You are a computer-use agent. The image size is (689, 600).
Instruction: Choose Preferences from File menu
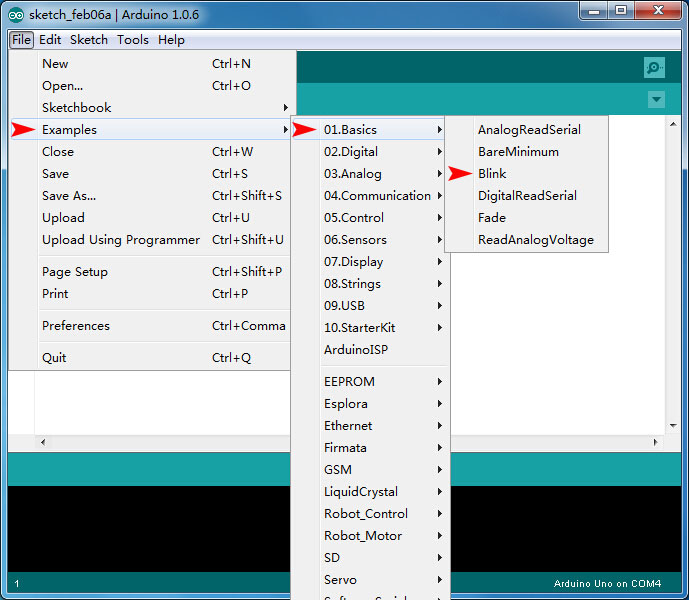click(76, 326)
